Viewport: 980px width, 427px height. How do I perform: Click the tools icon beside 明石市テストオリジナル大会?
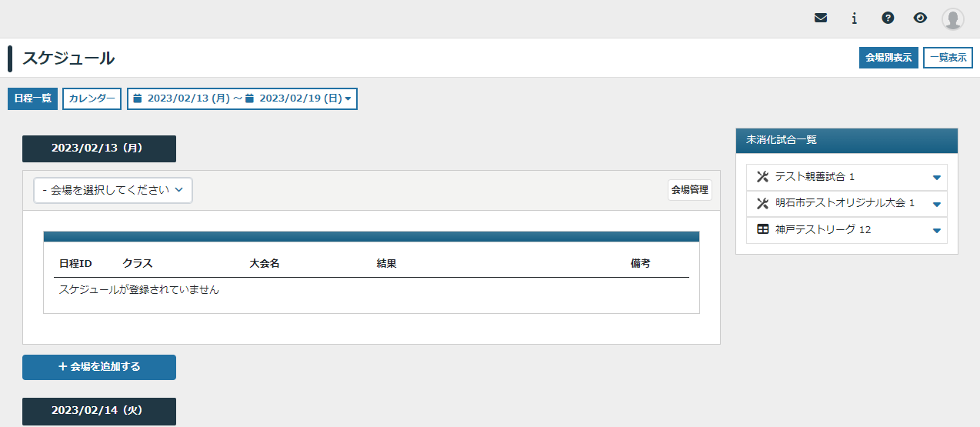click(763, 204)
